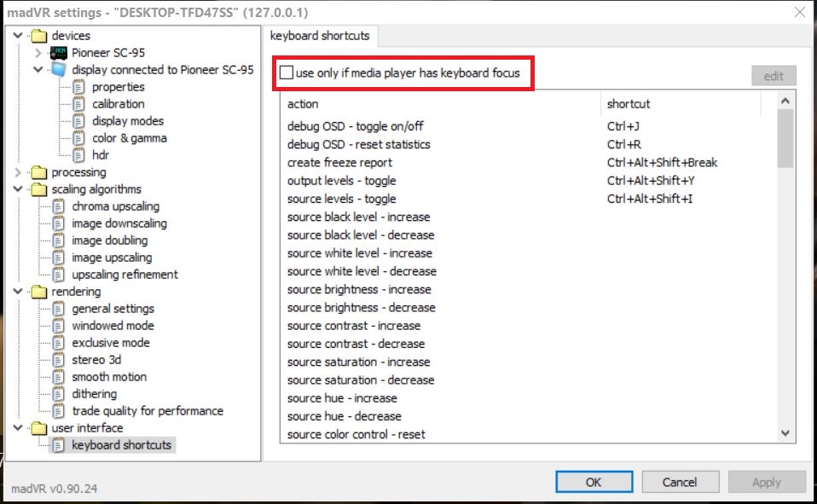The image size is (817, 504).
Task: Click the Cancel button
Action: (x=679, y=482)
